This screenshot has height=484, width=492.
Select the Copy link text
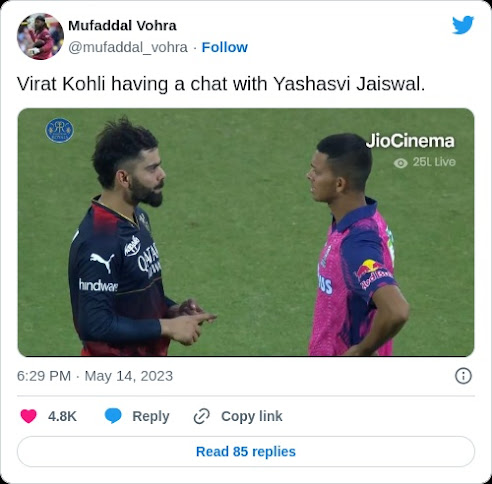pyautogui.click(x=252, y=416)
